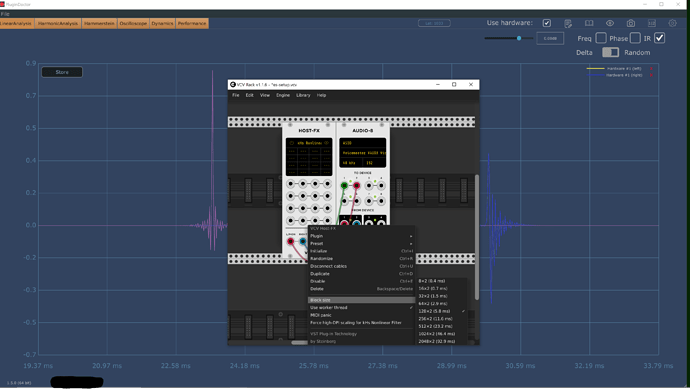Click top-right parameter jack on HOST-FX
This screenshot has width=690, height=389.
coord(327,184)
